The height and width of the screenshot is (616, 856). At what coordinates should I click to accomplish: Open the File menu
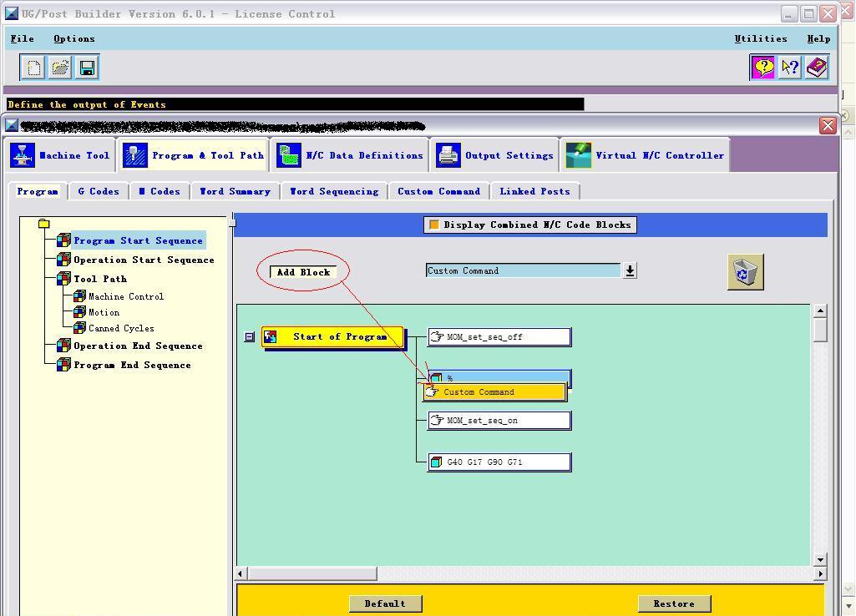pos(23,38)
